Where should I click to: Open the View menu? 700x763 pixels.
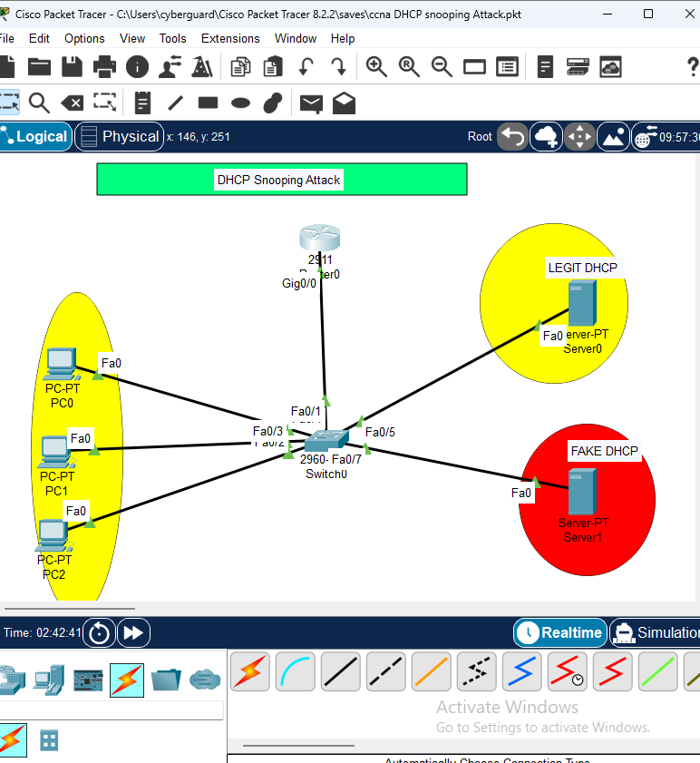pos(132,38)
